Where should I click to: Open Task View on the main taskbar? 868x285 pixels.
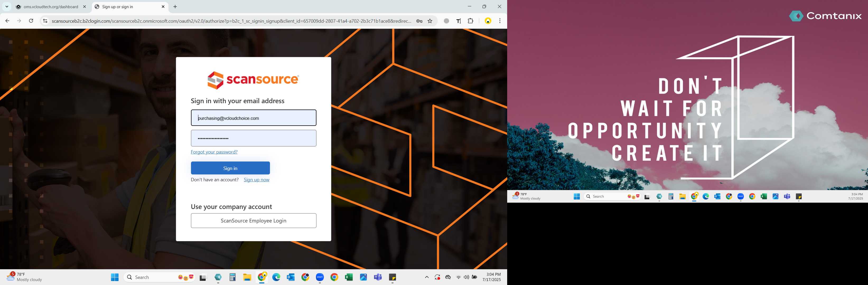tap(203, 278)
